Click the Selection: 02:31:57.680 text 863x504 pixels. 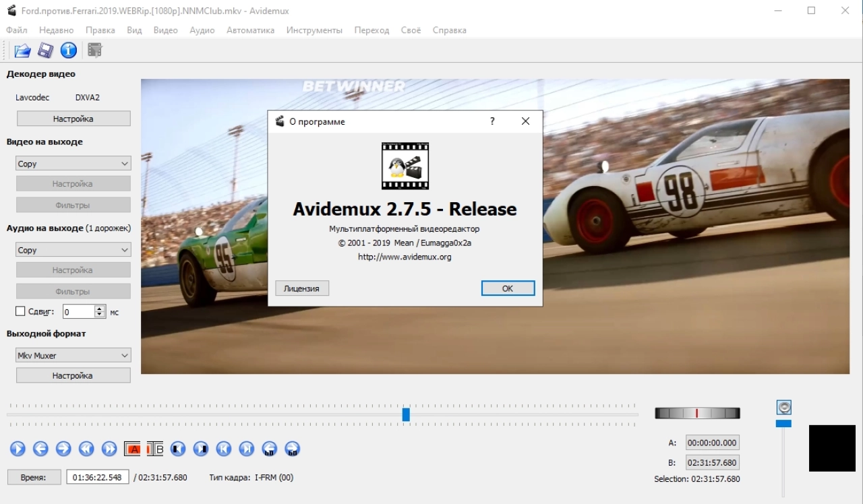[697, 479]
